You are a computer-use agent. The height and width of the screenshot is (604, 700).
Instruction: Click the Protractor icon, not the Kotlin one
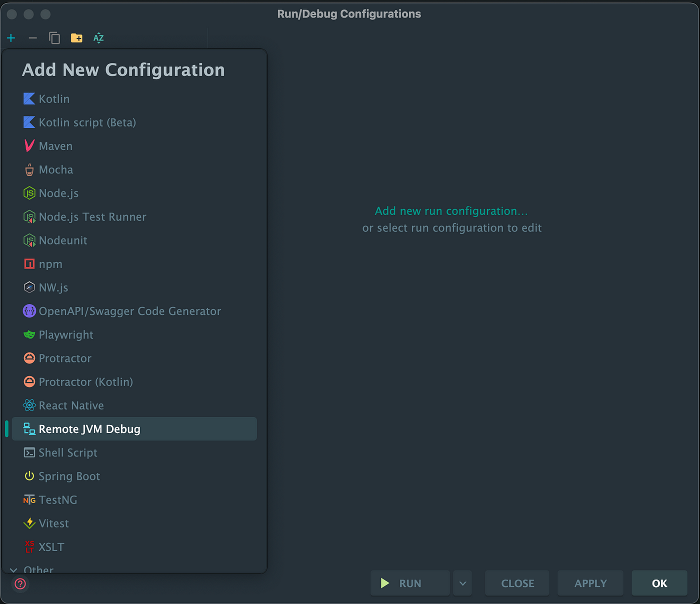click(x=29, y=358)
